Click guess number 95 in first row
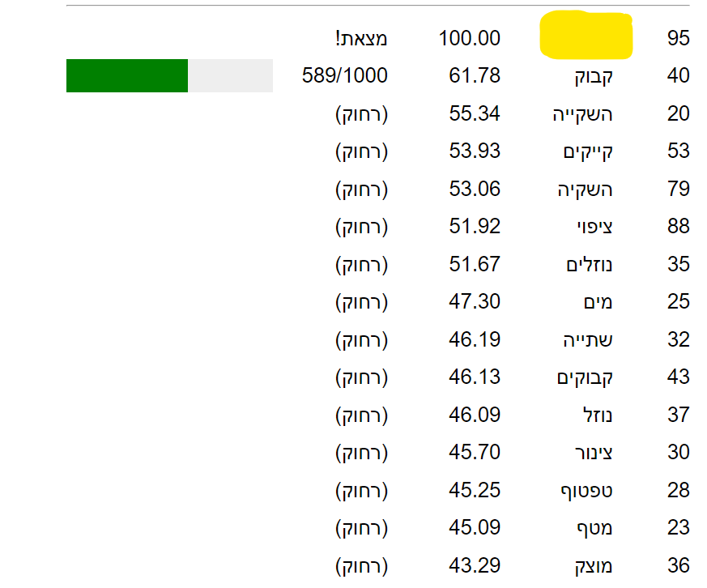This screenshot has height=588, width=707. (x=679, y=38)
